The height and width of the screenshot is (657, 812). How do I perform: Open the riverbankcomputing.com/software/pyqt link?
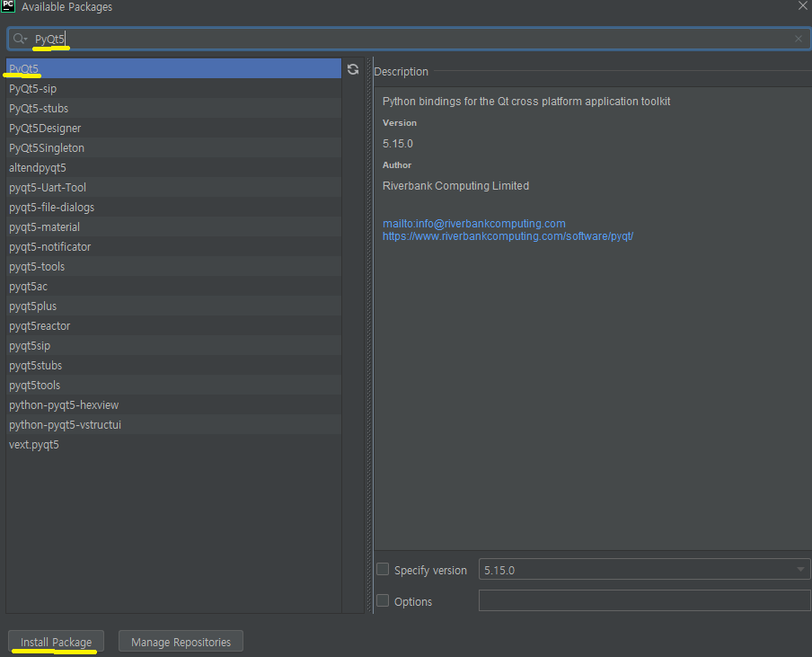pyautogui.click(x=507, y=236)
